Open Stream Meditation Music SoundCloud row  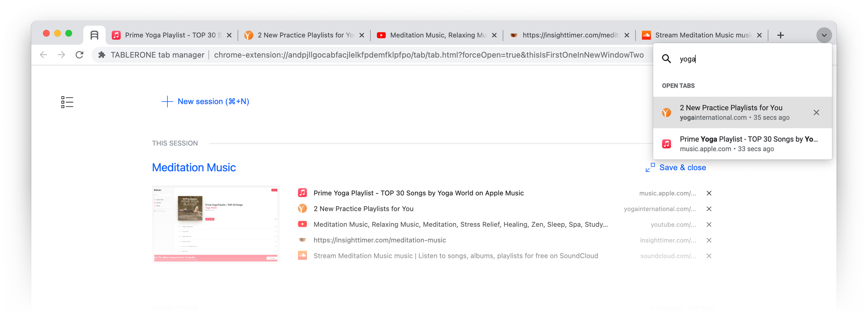coord(456,256)
